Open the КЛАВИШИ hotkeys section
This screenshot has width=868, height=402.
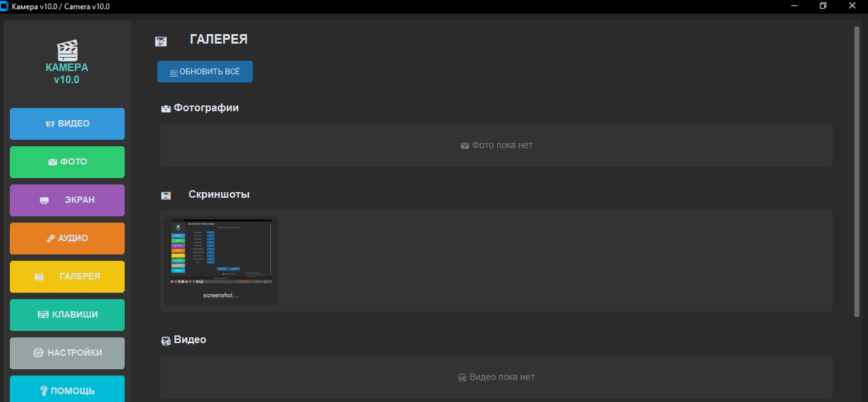click(x=67, y=315)
